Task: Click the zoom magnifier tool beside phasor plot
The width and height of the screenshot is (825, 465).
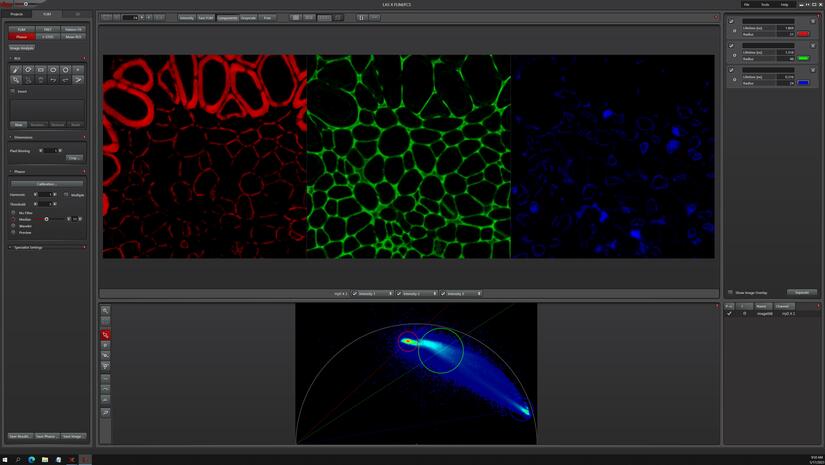Action: tap(105, 311)
